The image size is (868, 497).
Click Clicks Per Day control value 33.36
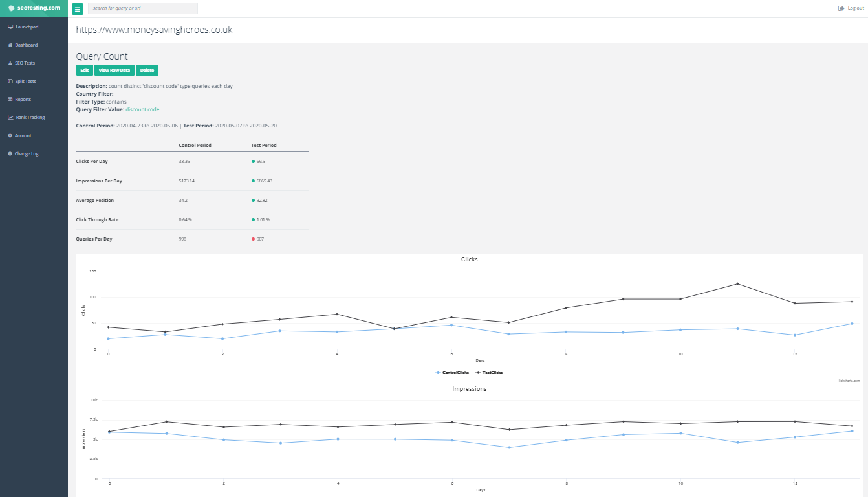coord(184,161)
